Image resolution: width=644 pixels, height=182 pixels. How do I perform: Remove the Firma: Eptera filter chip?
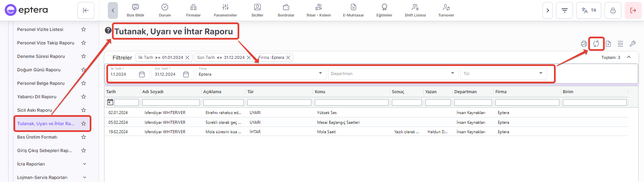pos(288,58)
